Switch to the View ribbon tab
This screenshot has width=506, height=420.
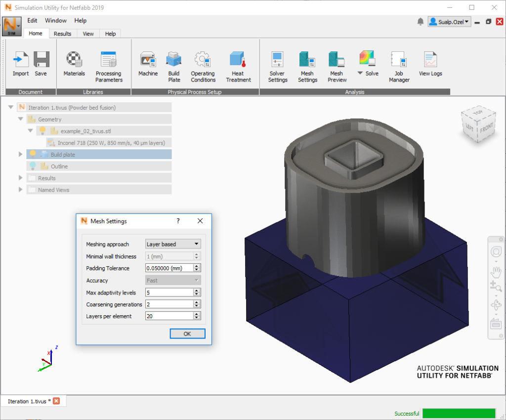(88, 34)
